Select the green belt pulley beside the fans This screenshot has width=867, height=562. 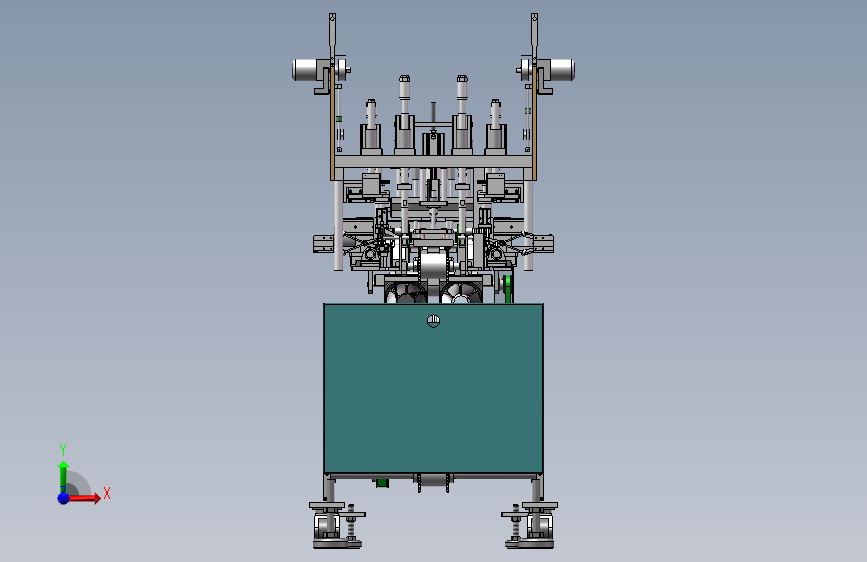click(508, 288)
